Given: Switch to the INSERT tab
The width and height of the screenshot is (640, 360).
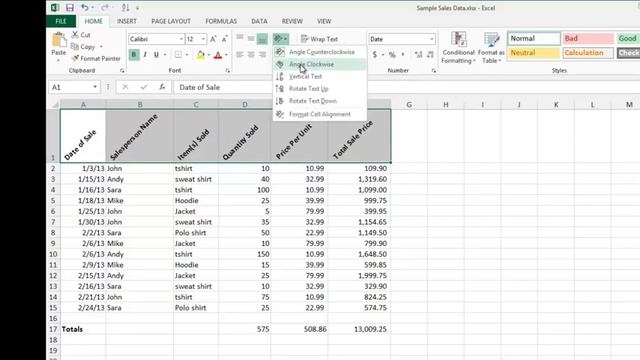Looking at the screenshot, I should tap(127, 21).
